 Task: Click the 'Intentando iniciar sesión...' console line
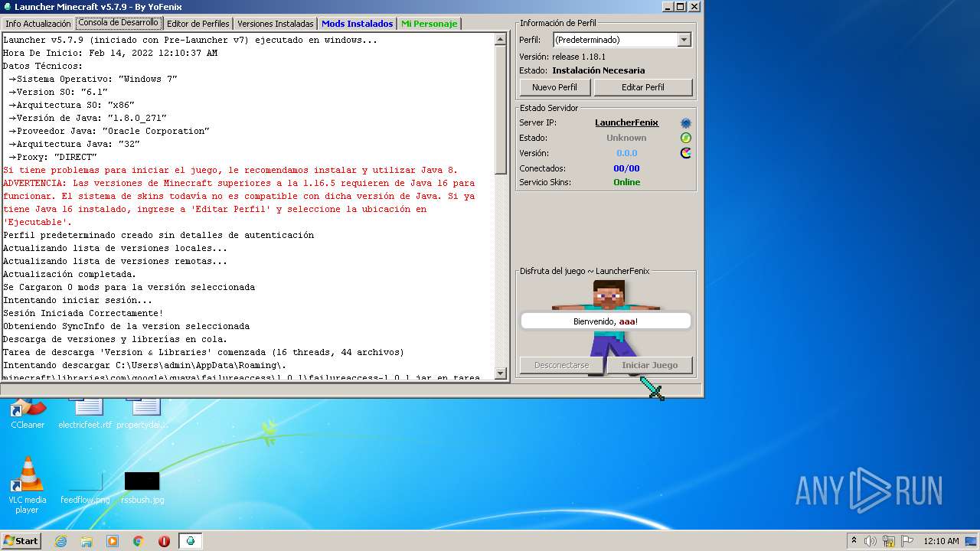[78, 300]
